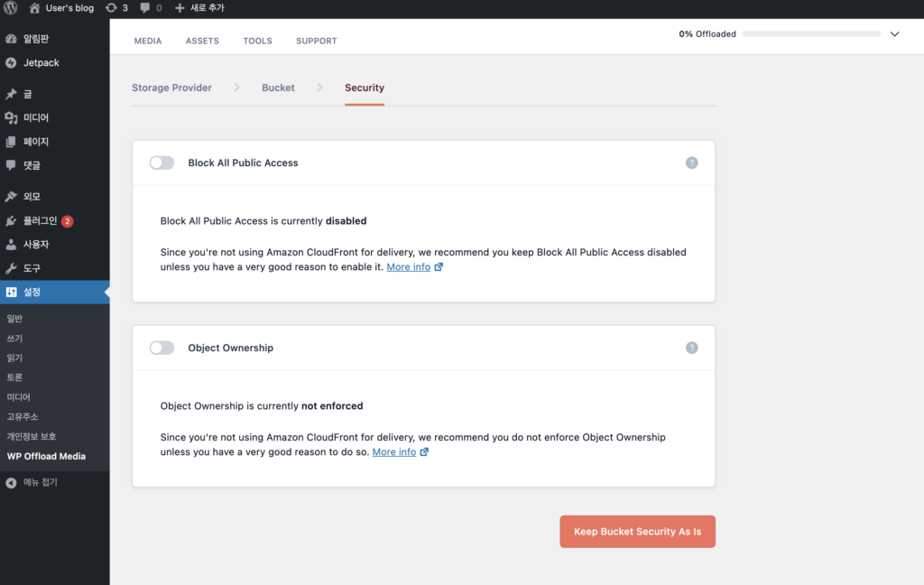Switch to the ASSETS tab
The width and height of the screenshot is (924, 585).
pos(202,41)
